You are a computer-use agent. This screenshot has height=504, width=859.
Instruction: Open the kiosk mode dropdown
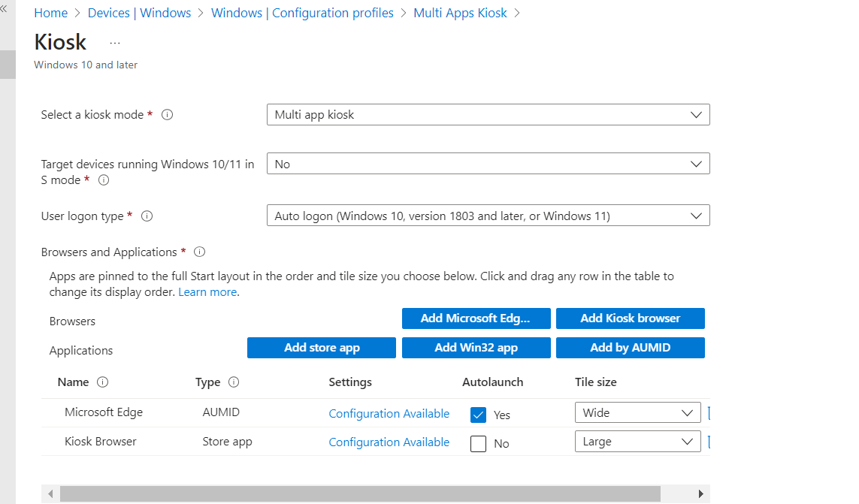[488, 114]
